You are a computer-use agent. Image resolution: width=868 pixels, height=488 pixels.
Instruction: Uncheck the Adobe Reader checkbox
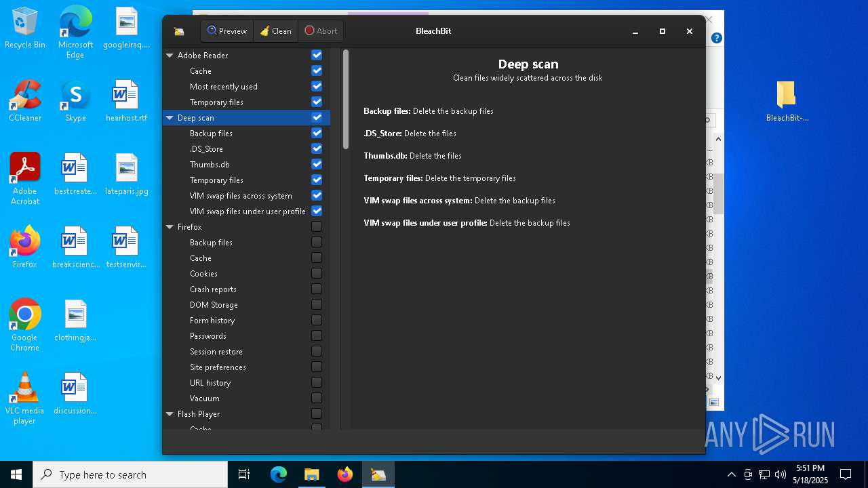317,55
